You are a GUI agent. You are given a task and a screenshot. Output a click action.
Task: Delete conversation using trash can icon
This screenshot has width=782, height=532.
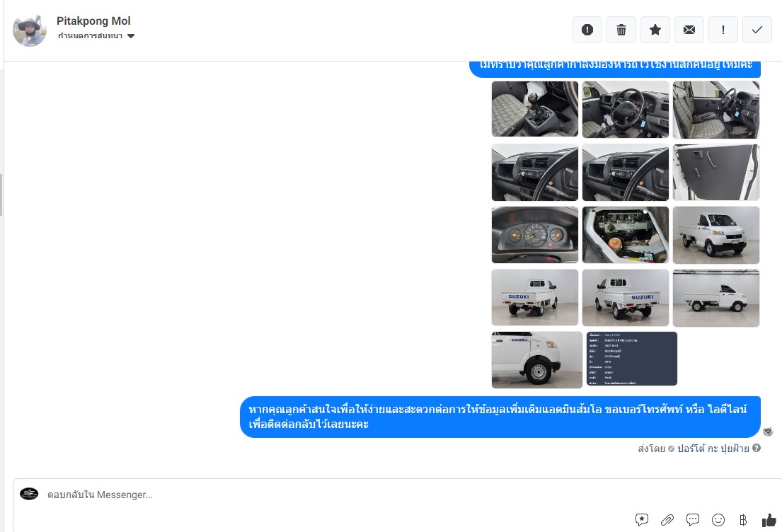click(x=621, y=30)
